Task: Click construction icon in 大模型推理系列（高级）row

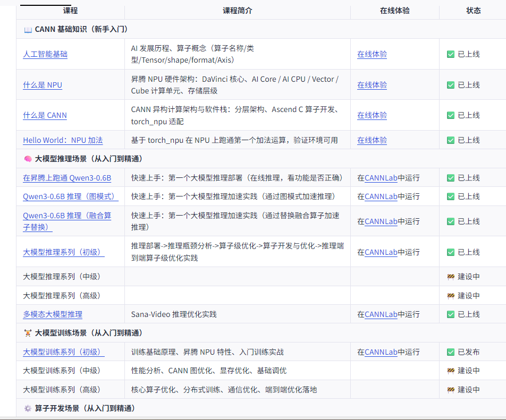Action: (451, 296)
